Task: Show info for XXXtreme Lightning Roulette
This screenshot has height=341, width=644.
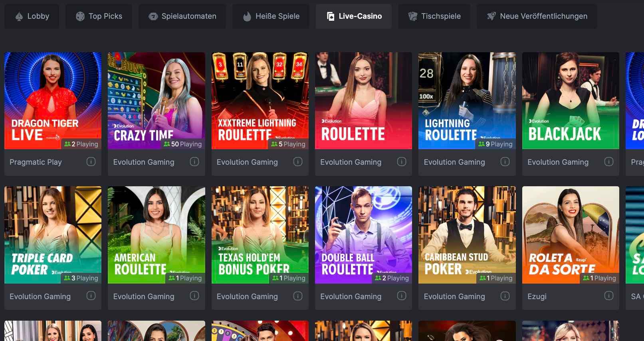Action: tap(298, 162)
